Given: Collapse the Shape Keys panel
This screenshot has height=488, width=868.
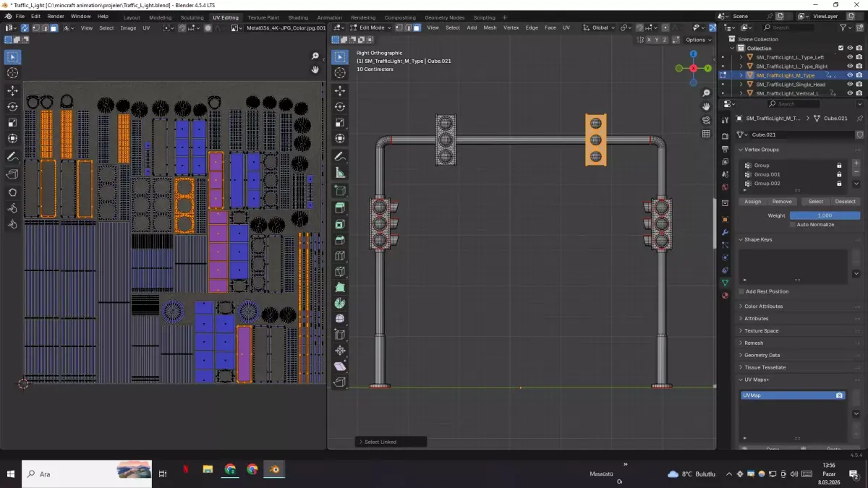Looking at the screenshot, I should click(757, 239).
